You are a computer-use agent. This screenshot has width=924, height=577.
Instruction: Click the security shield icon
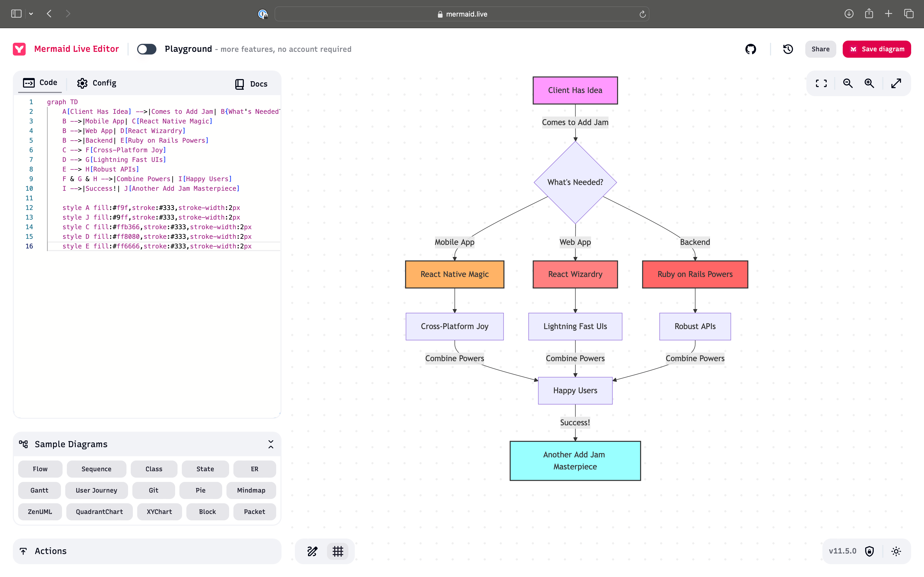click(869, 551)
